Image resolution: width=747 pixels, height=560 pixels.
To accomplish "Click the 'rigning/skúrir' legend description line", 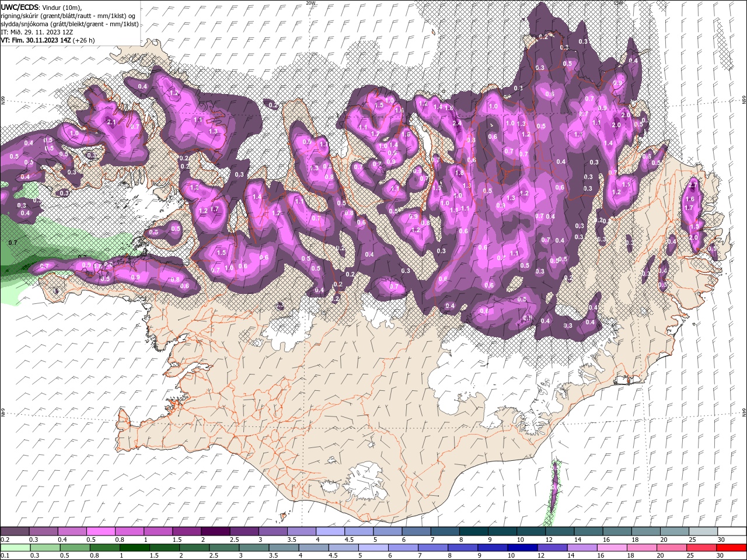I will tap(69, 16).
